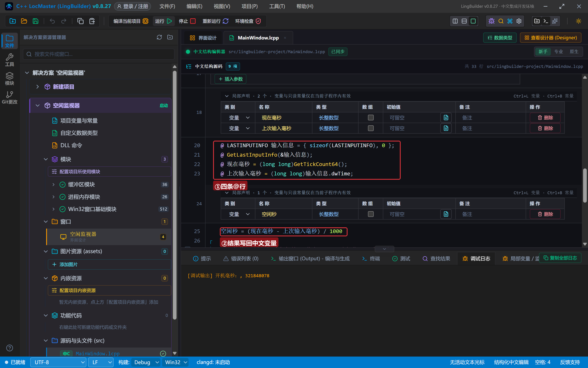Open initial value editor for 空闲秒 row
This screenshot has height=368, width=588.
click(446, 214)
